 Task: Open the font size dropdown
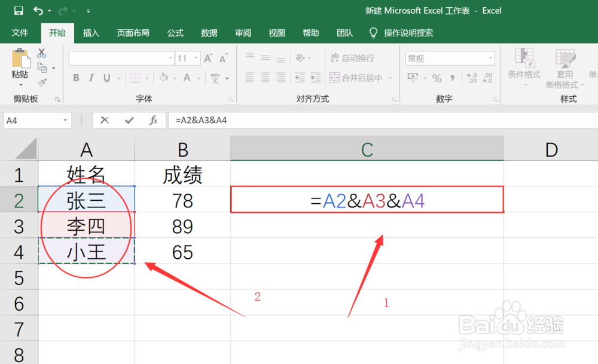tap(196, 57)
